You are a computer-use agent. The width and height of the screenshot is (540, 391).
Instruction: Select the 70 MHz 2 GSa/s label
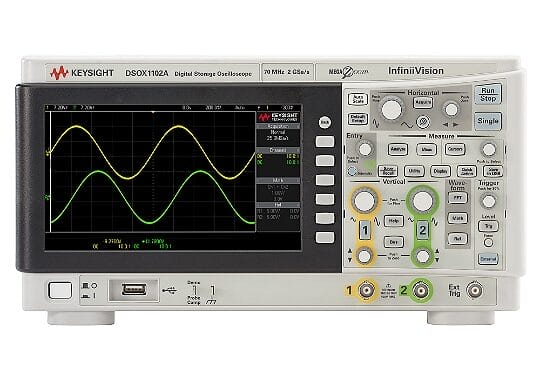click(x=287, y=72)
